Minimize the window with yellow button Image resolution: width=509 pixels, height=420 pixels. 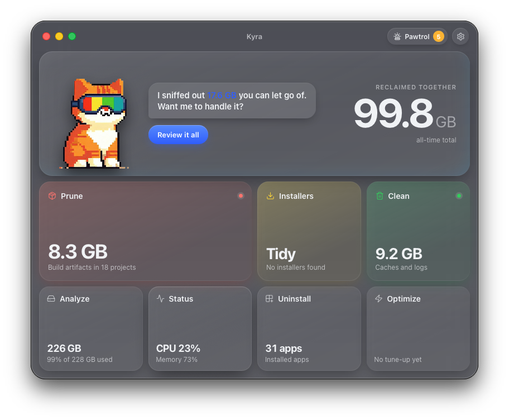(x=59, y=36)
